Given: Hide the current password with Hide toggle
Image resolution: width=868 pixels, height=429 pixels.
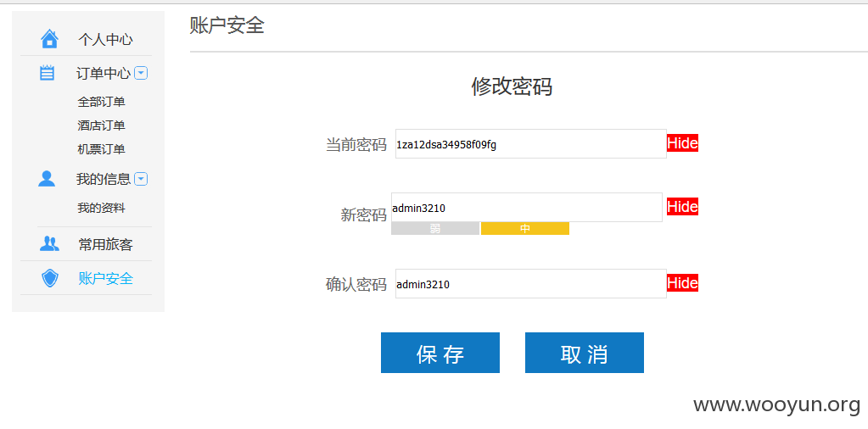Looking at the screenshot, I should pos(682,143).
